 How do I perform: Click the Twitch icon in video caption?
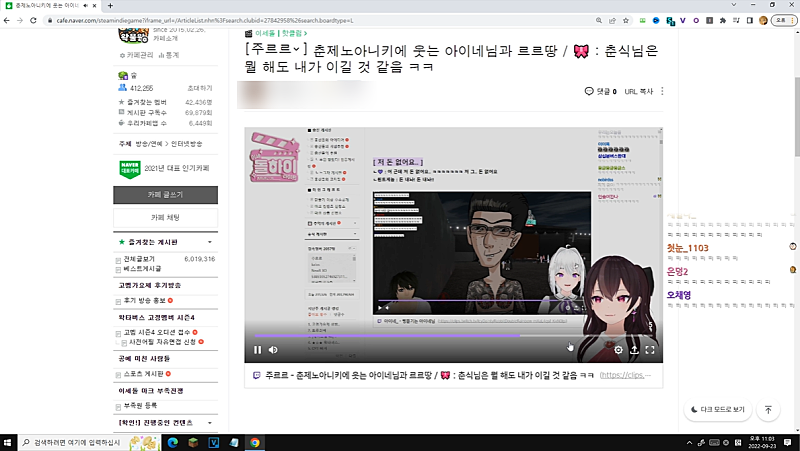tap(257, 375)
